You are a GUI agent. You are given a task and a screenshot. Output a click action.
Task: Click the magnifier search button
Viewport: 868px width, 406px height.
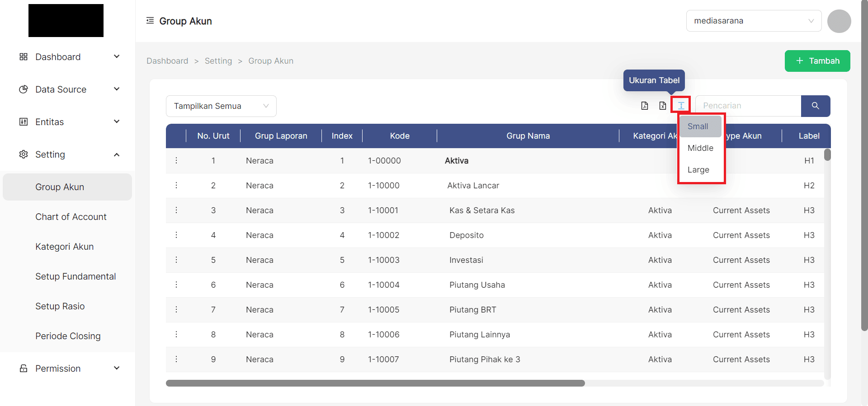[x=815, y=106]
